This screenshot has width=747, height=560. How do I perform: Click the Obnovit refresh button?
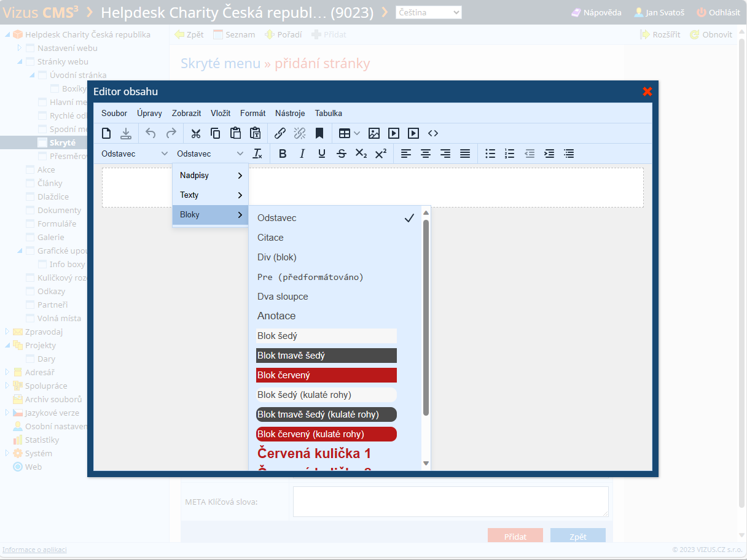(711, 34)
